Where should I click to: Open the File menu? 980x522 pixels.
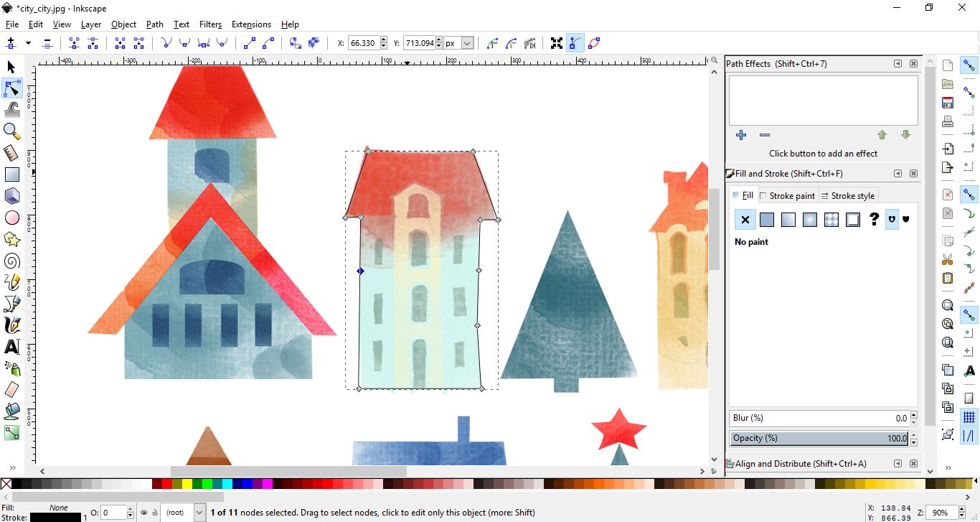pos(13,24)
